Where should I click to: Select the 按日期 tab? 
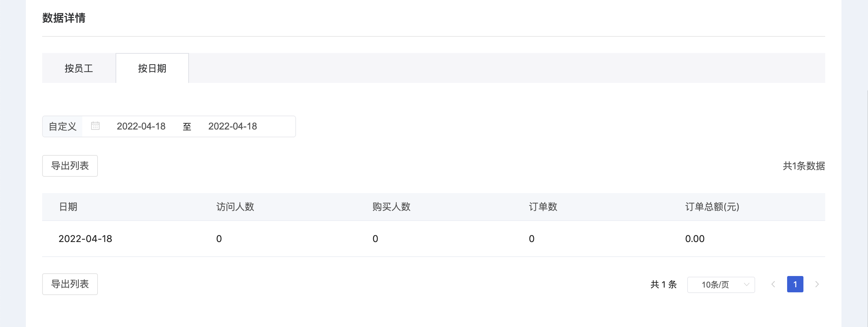pyautogui.click(x=152, y=68)
